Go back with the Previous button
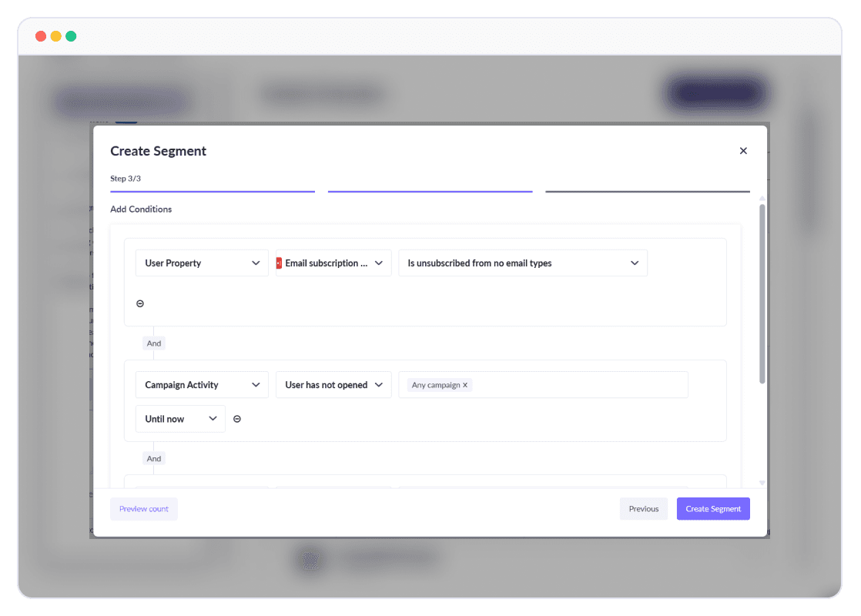Screen dimensions: 861x616 tap(644, 509)
